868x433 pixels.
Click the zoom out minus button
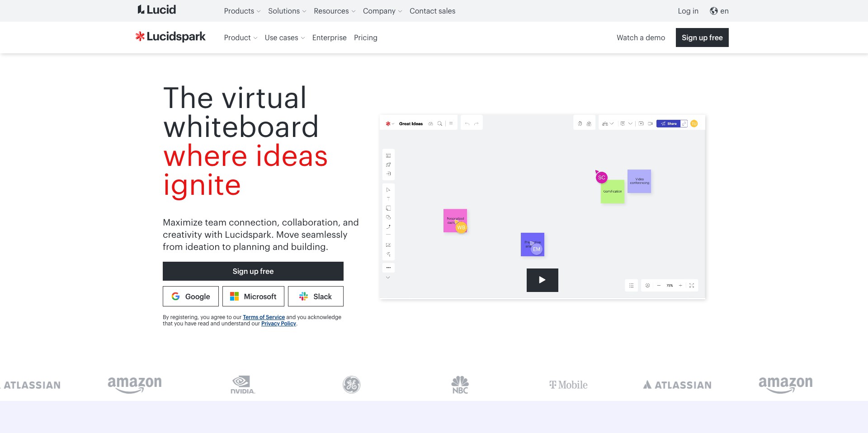[x=659, y=285]
